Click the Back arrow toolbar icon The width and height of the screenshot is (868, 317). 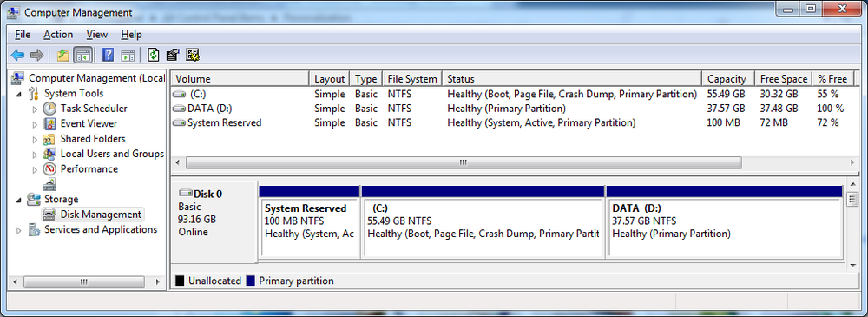pos(17,55)
